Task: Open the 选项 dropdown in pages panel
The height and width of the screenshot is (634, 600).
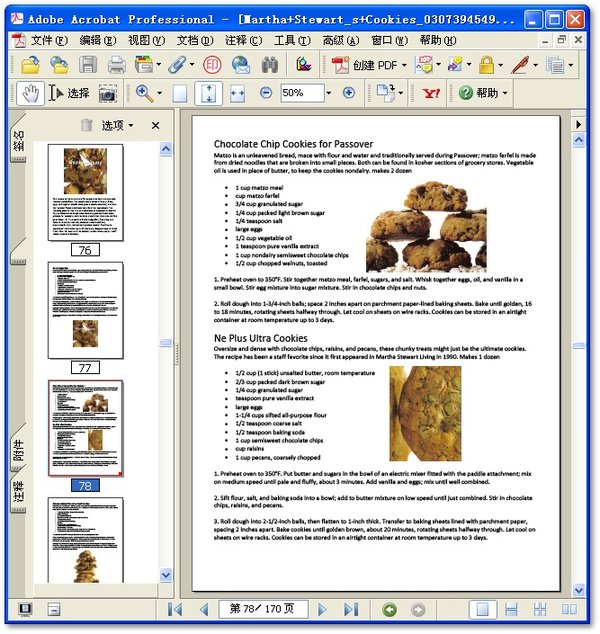Action: pos(118,125)
